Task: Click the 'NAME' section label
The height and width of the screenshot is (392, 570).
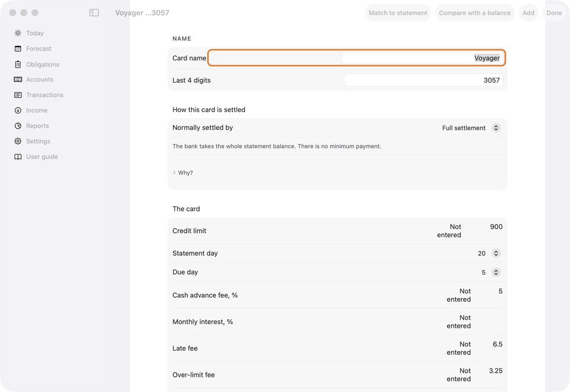Action: coord(182,39)
